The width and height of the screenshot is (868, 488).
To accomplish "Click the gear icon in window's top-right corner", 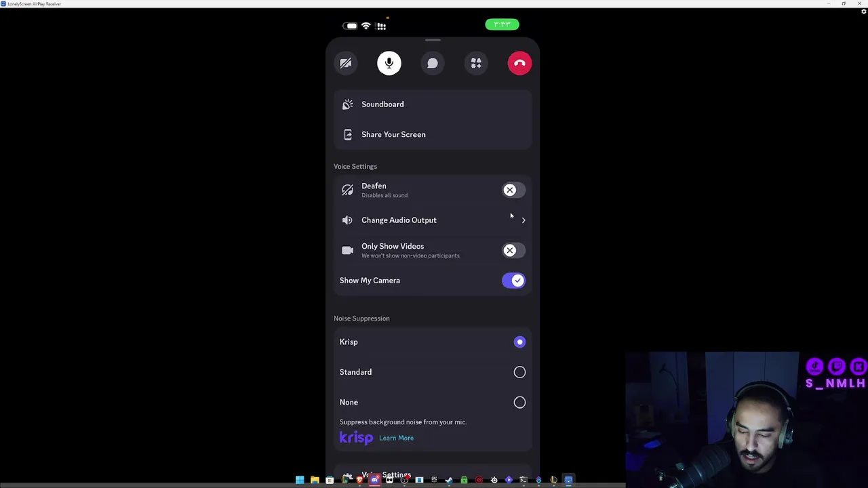I will (863, 12).
